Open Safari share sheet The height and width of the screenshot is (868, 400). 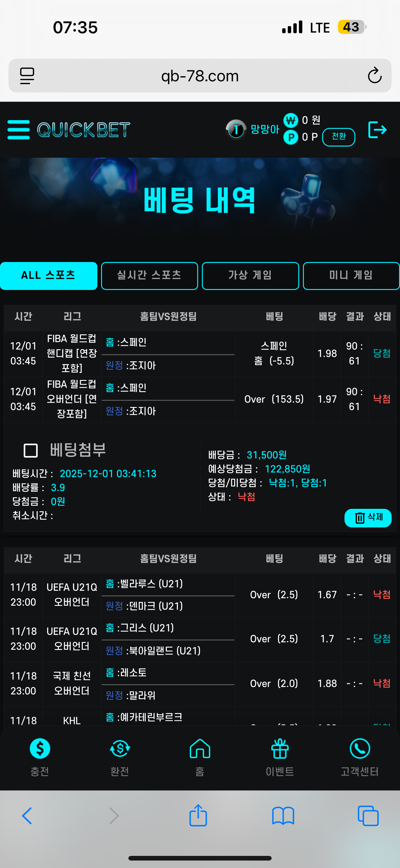198,816
